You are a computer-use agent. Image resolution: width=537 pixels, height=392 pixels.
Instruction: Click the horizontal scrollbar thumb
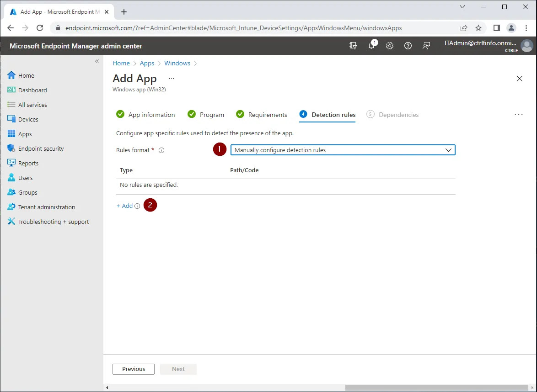point(437,387)
